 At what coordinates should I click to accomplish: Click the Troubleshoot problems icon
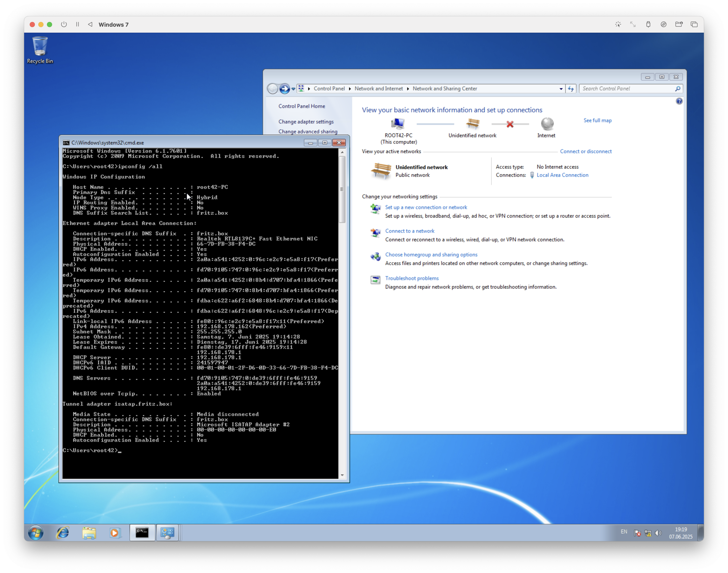coord(375,280)
